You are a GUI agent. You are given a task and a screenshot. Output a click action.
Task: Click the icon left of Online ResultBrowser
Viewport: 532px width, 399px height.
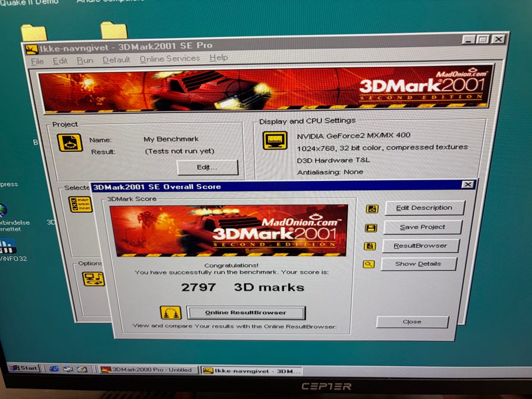click(171, 313)
